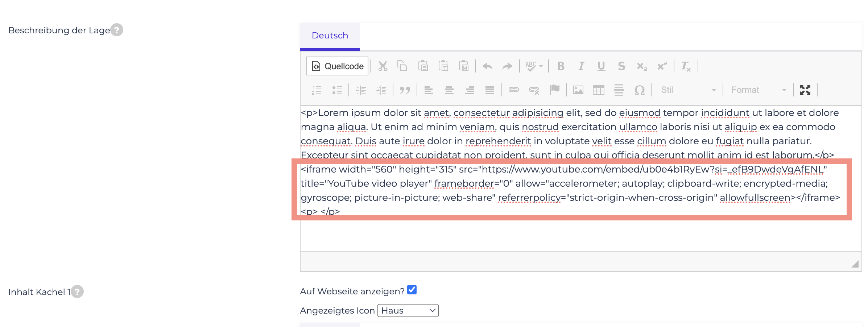Click Remove Format icon
Viewport: 868px width, 327px height.
(686, 66)
